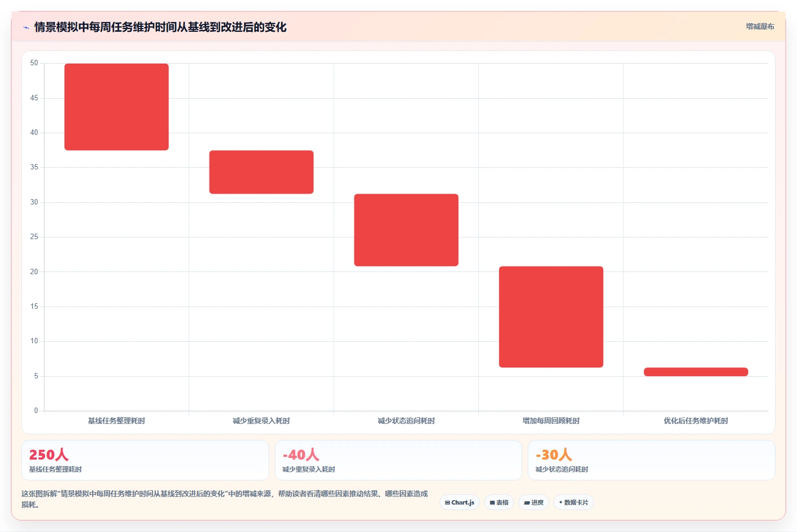
Task: Click x-axis label 优化后任务维护耗时
Action: click(x=696, y=421)
